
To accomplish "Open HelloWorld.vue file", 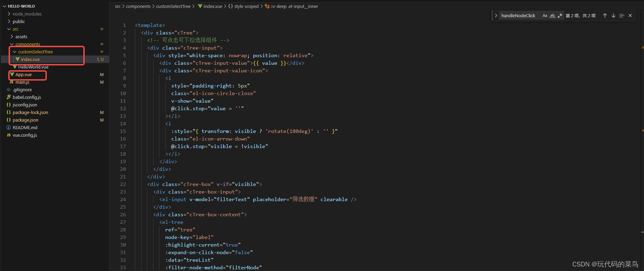I will point(33,67).
